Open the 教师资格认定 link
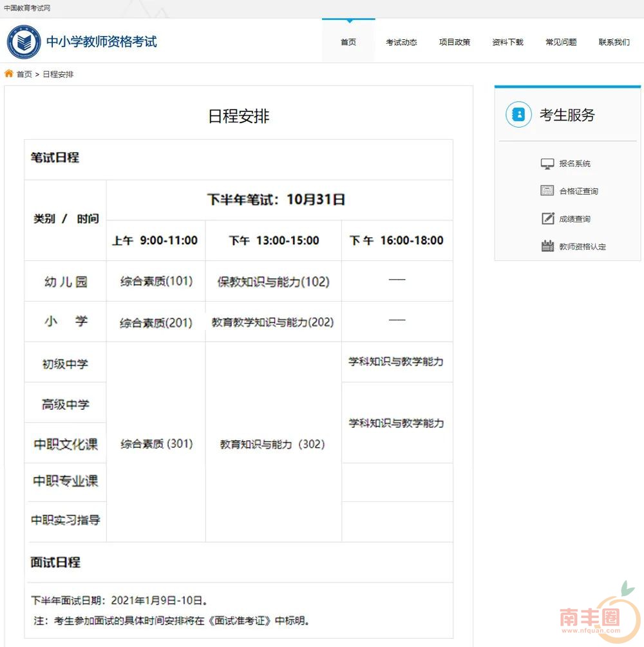This screenshot has width=644, height=647. (582, 246)
